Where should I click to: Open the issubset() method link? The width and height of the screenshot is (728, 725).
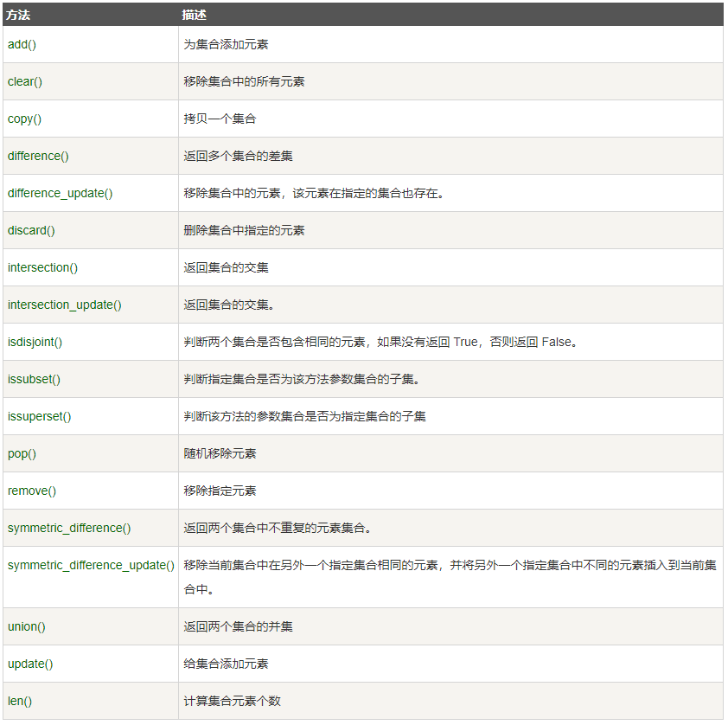(x=34, y=379)
